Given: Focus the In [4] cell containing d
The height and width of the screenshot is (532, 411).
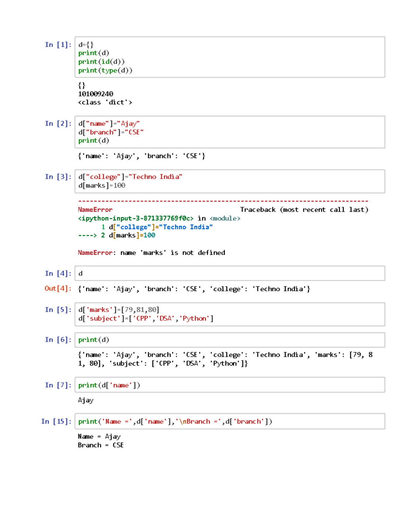Looking at the screenshot, I should (229, 273).
